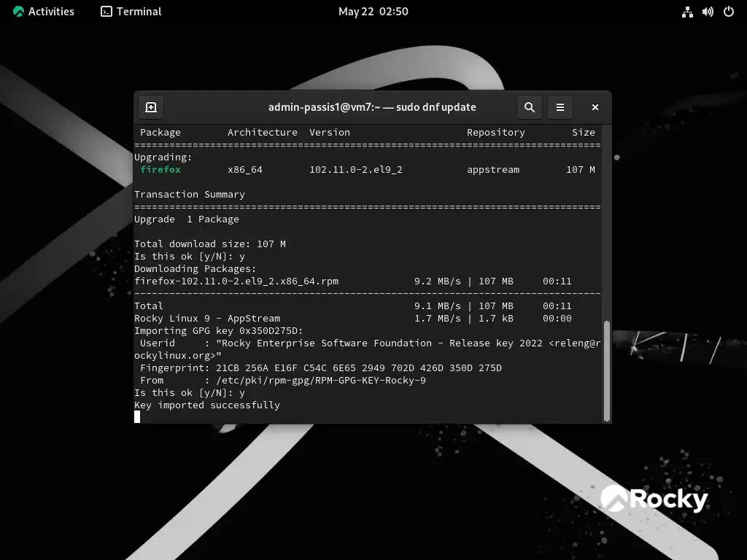
Task: Click 'Importing GPG key 0x350D275D:' line
Action: pyautogui.click(x=219, y=330)
